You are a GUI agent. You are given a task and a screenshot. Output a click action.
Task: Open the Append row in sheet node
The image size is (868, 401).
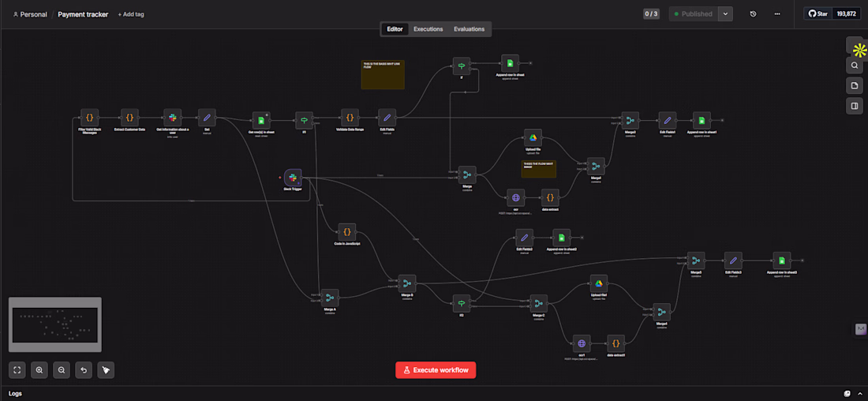pyautogui.click(x=510, y=64)
